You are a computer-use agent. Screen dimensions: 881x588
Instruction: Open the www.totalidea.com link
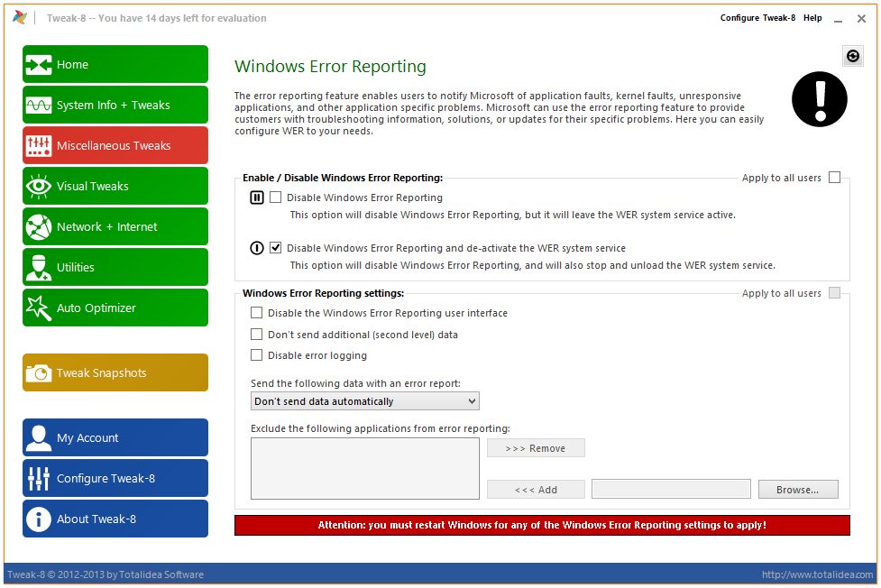coord(818,574)
